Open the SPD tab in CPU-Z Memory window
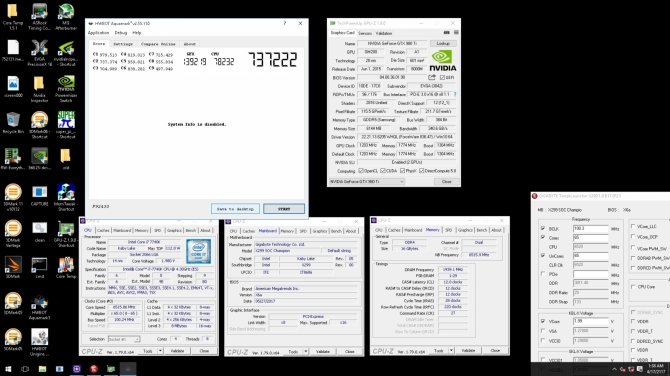Screen dimensions: 670x376 pos(448,230)
